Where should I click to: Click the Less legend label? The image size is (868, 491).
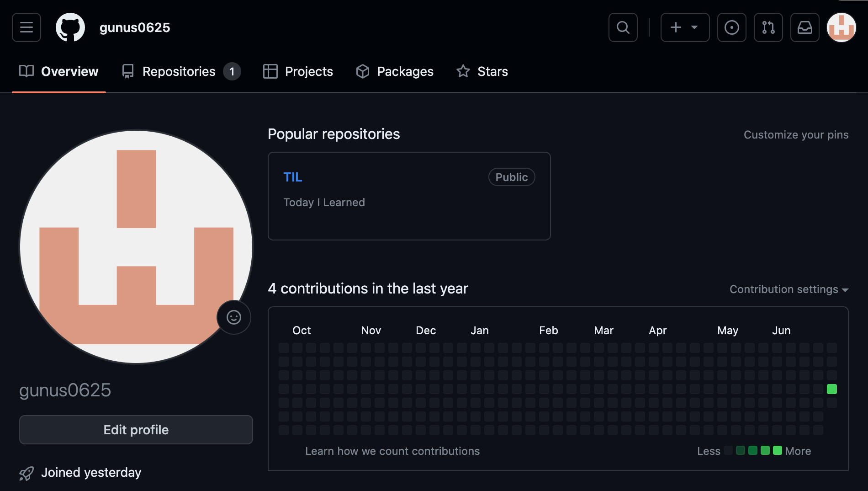coord(709,451)
